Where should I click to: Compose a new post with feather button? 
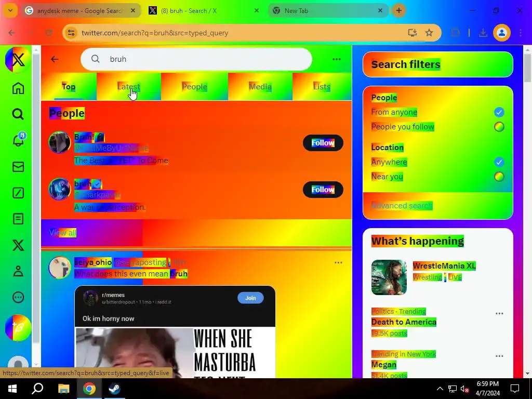point(18,328)
